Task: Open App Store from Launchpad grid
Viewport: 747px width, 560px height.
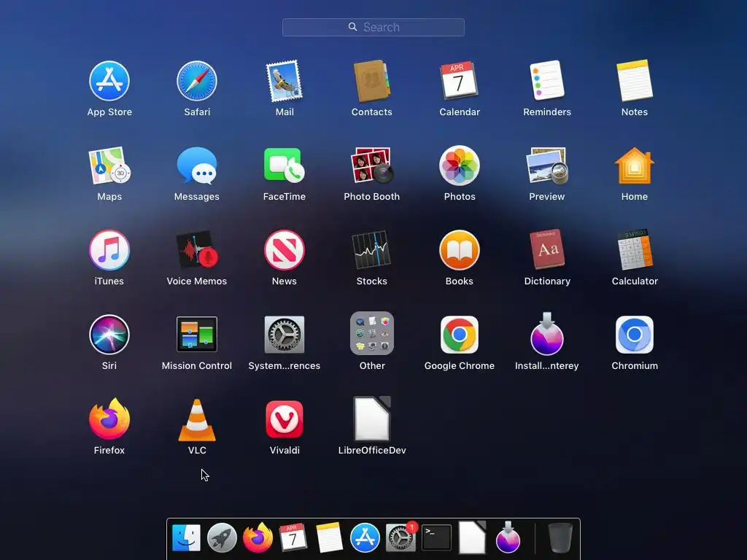Action: (109, 81)
